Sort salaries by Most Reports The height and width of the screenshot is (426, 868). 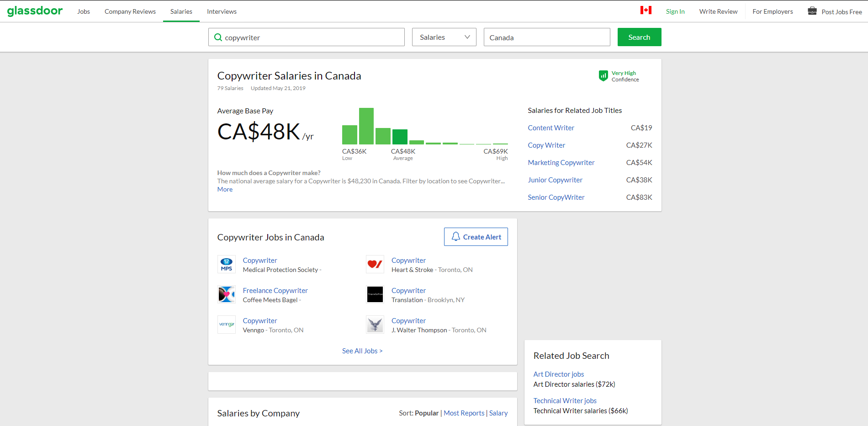click(464, 413)
